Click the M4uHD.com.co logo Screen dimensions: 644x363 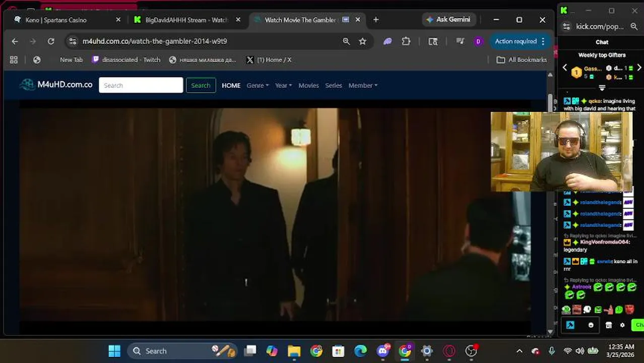coord(56,85)
